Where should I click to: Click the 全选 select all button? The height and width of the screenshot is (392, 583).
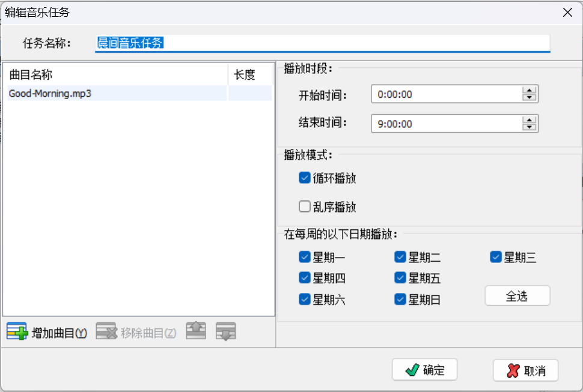(x=517, y=295)
